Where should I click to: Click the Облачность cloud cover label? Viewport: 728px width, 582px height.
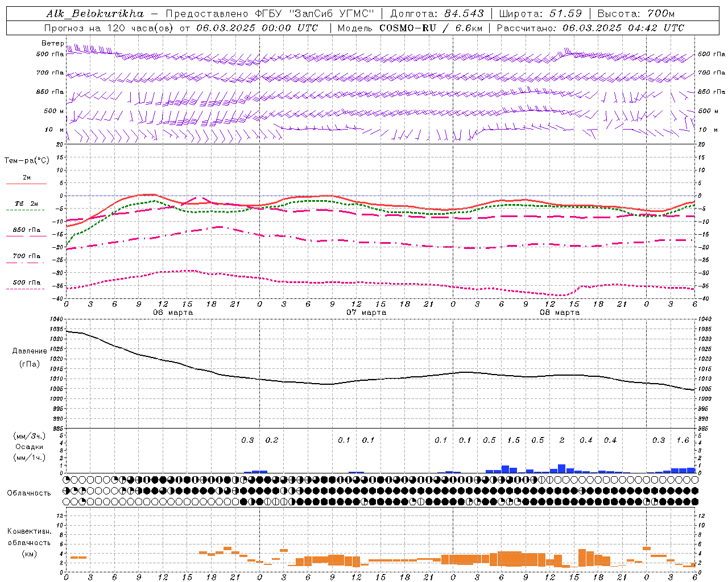[x=29, y=493]
